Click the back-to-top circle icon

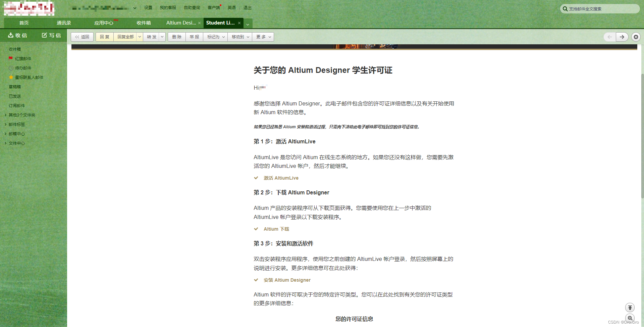[630, 307]
